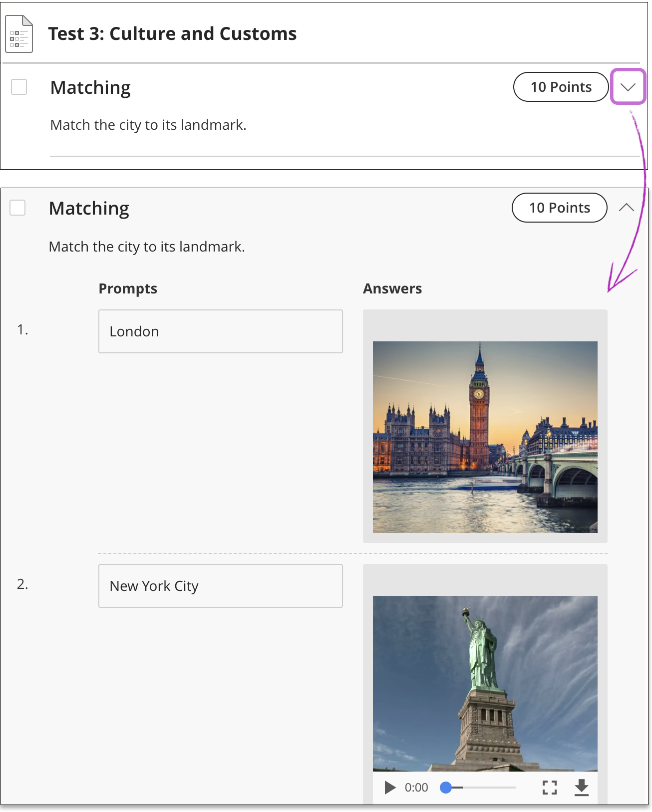Edit the 10 Points value on the expanded question

pyautogui.click(x=559, y=208)
